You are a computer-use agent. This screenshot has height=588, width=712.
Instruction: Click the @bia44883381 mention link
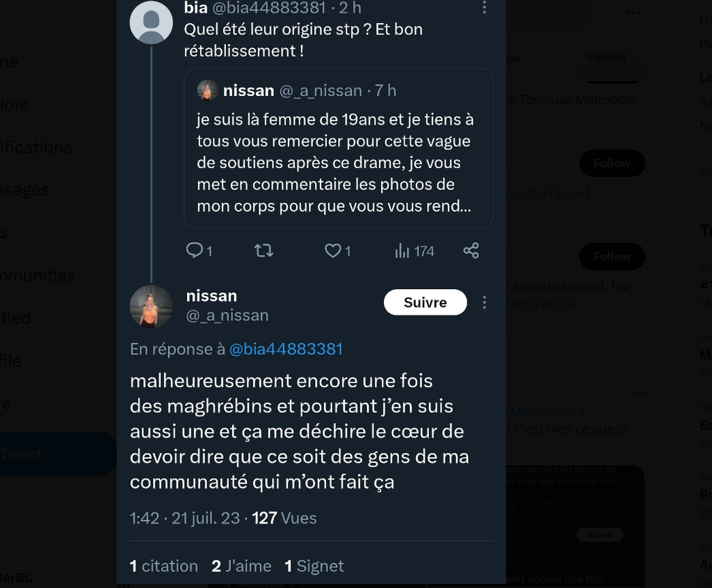286,349
